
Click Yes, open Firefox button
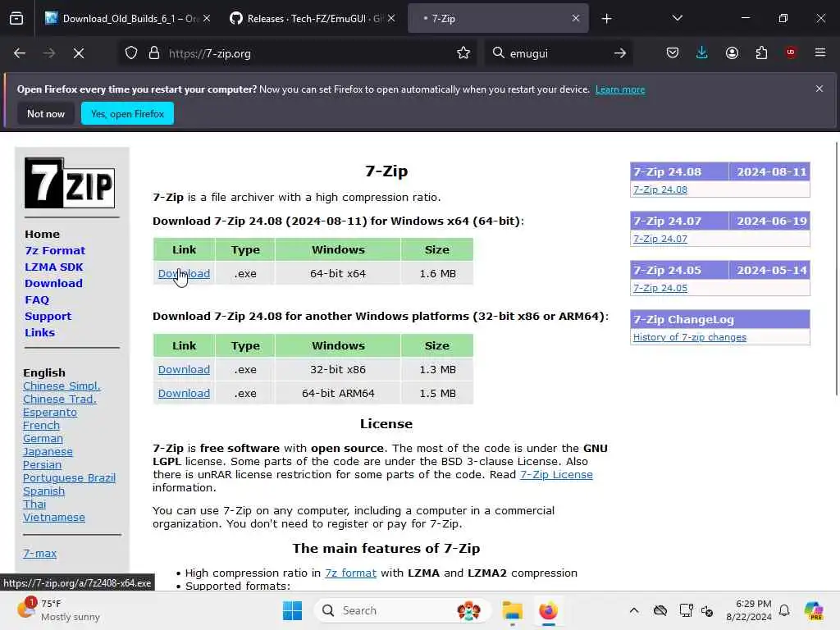[127, 113]
